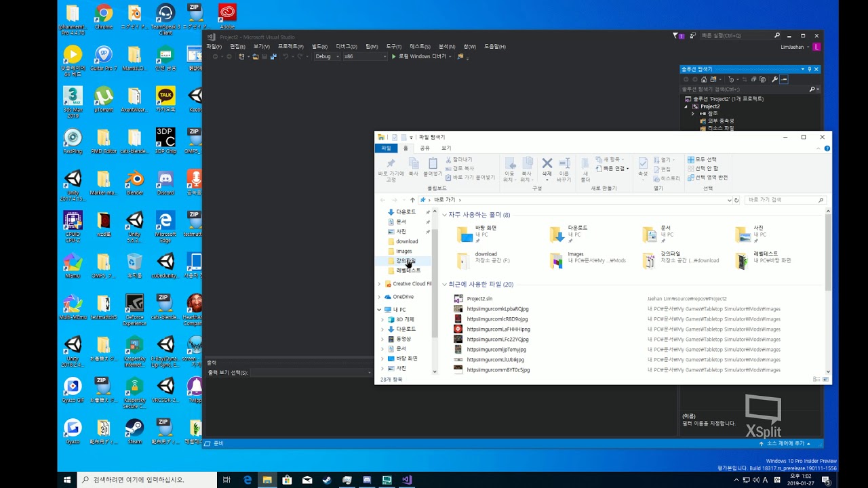
Task: Collapse the 내 PC tree node
Action: click(379, 310)
